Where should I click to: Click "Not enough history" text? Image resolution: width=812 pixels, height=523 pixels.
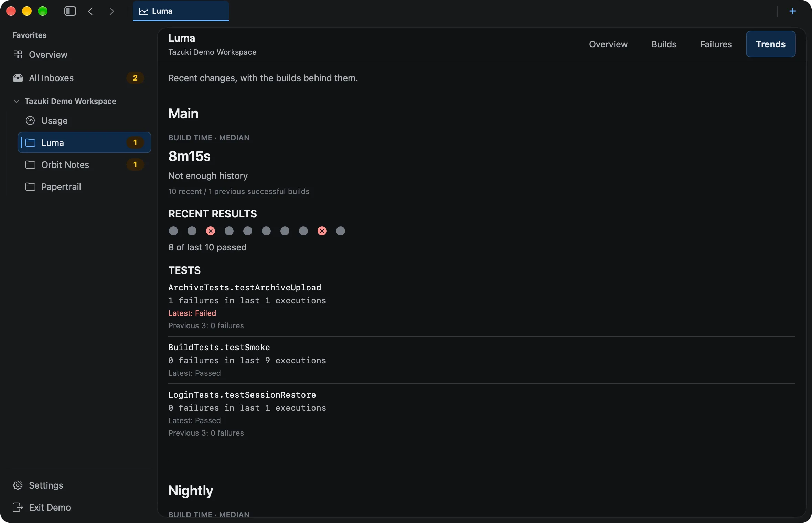[208, 176]
